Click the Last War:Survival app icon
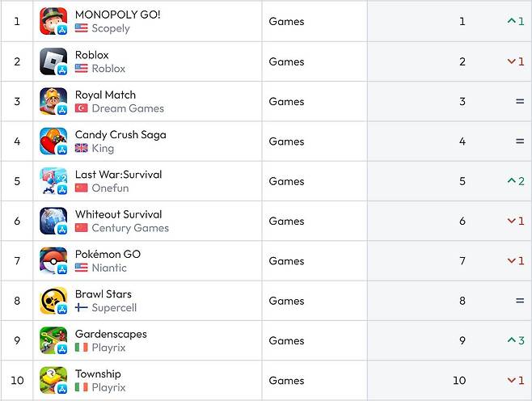 pos(53,181)
